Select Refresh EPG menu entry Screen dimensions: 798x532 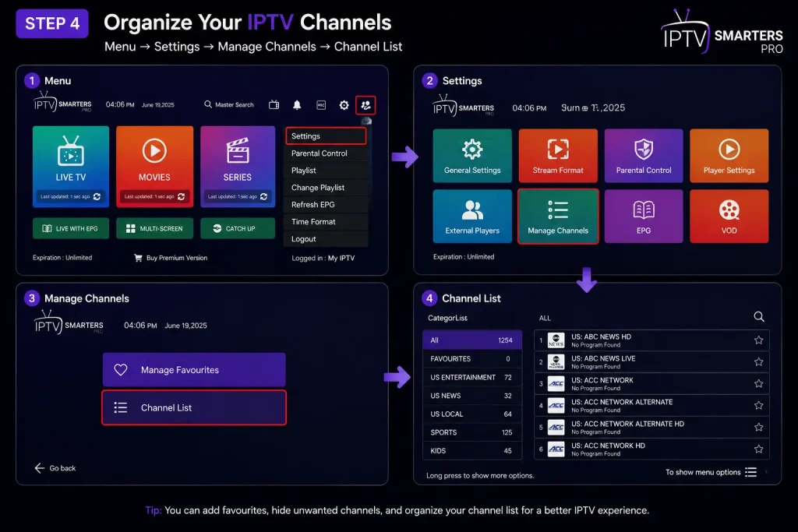[326, 204]
